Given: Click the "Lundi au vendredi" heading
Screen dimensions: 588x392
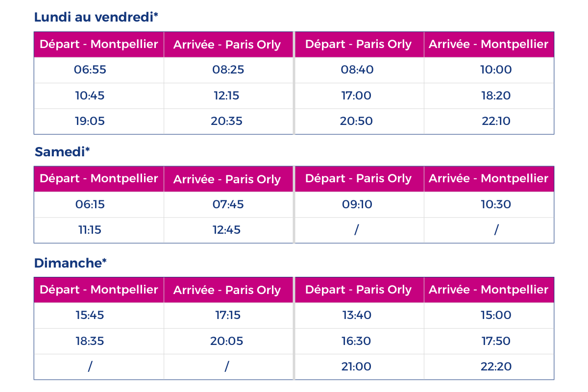Looking at the screenshot, I should (x=96, y=17).
